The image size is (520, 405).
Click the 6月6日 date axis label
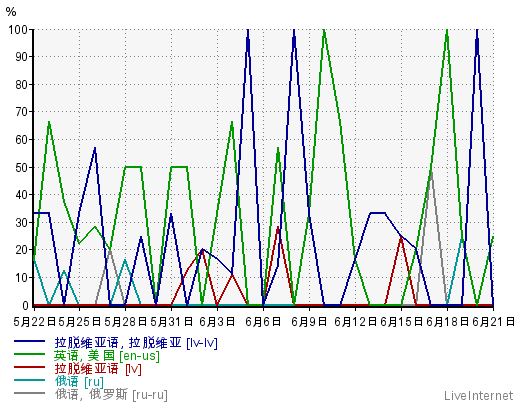point(263,322)
